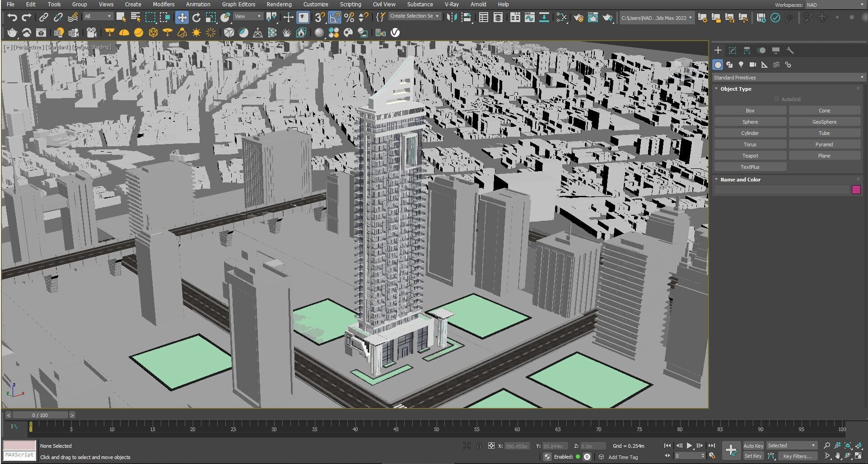Open the View reference coordinate dropdown
The height and width of the screenshot is (464, 868).
coord(247,16)
